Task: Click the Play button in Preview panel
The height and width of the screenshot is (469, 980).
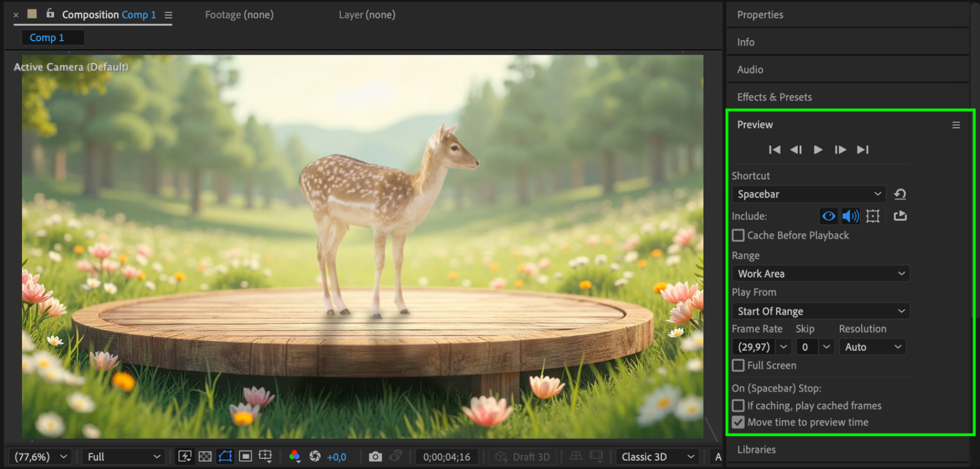Action: [x=818, y=150]
